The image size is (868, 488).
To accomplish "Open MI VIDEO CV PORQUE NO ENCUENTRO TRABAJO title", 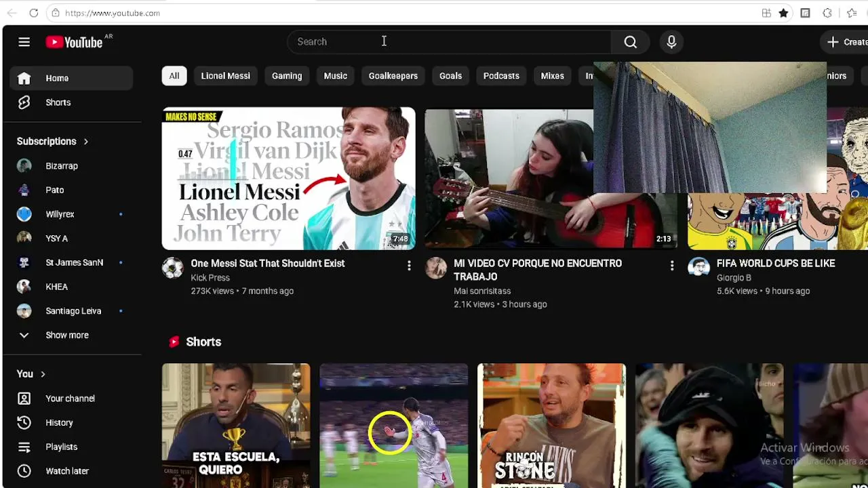I will coord(538,270).
